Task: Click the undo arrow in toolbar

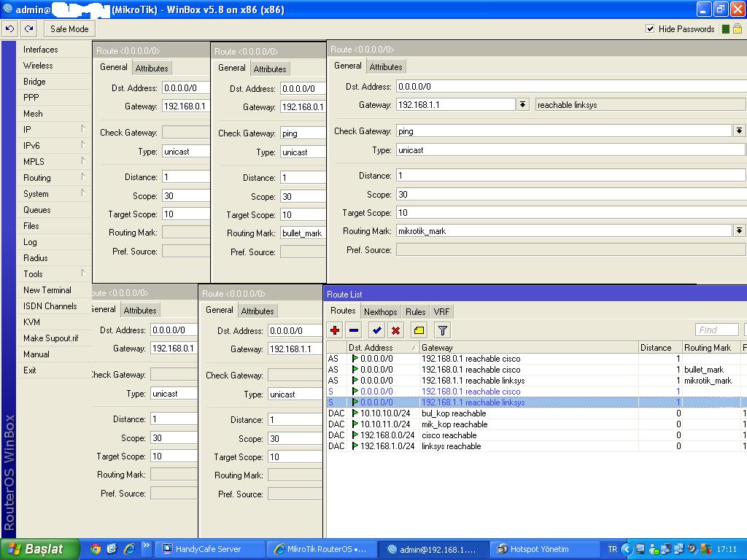Action: coord(9,29)
